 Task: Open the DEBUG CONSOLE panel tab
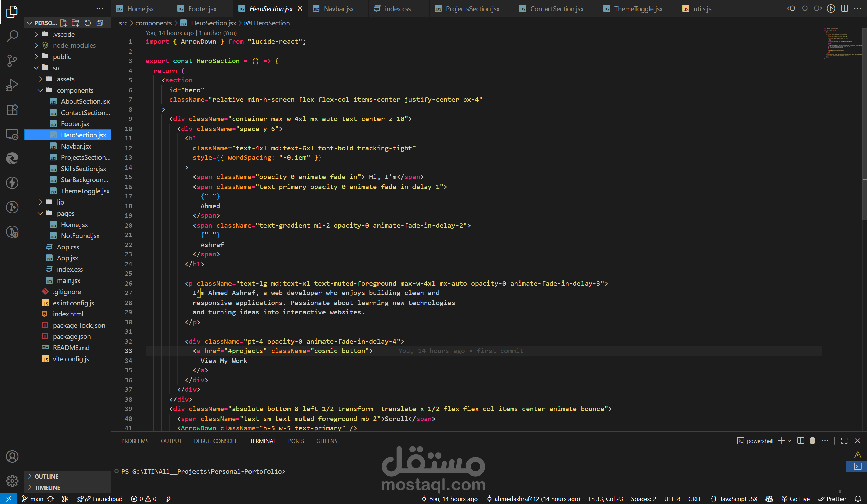click(216, 441)
